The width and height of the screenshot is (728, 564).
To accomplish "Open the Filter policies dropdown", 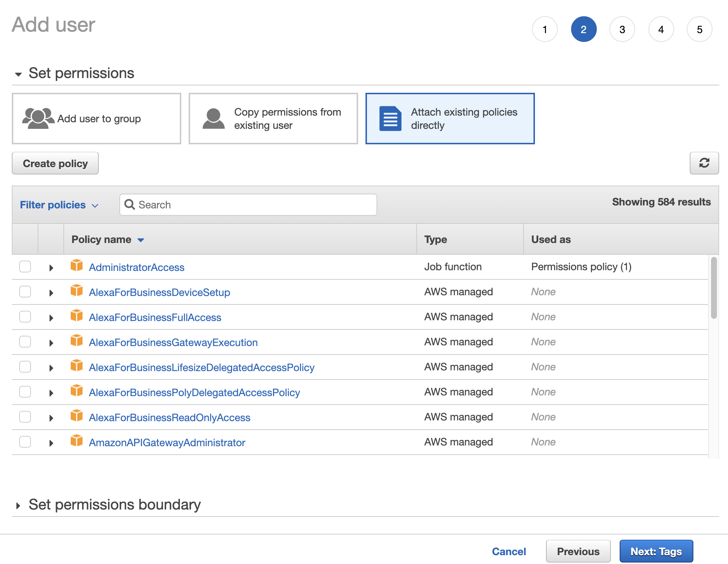I will [x=59, y=205].
